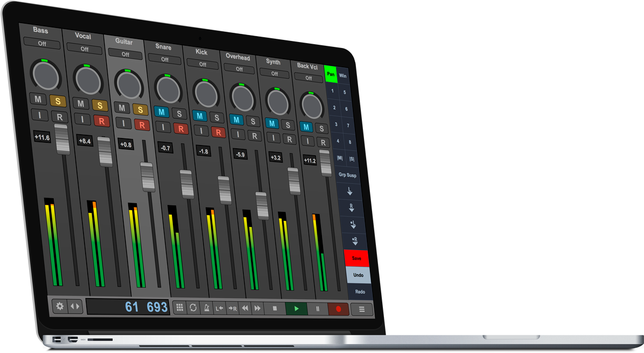Pause playback with the pause button
644x353 pixels.
click(318, 309)
